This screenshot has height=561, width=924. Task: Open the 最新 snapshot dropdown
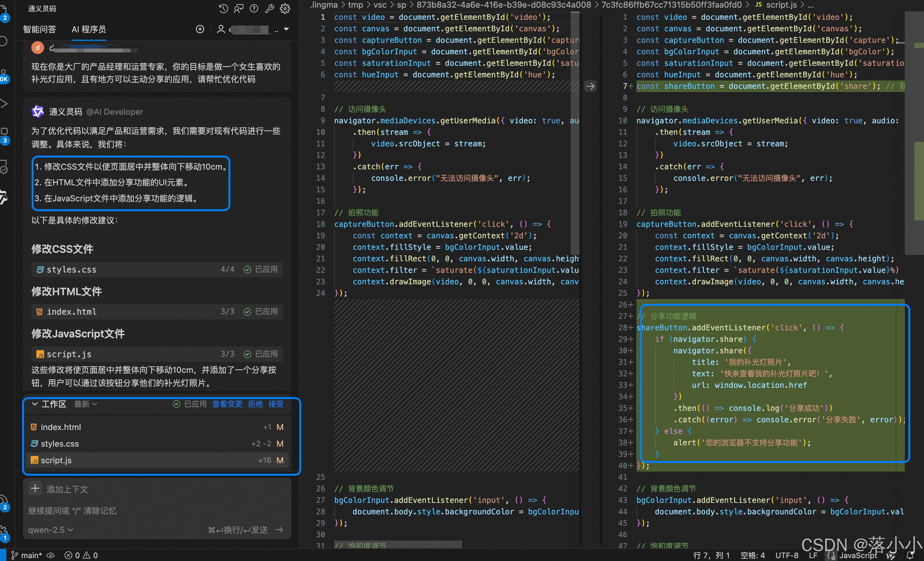(86, 404)
